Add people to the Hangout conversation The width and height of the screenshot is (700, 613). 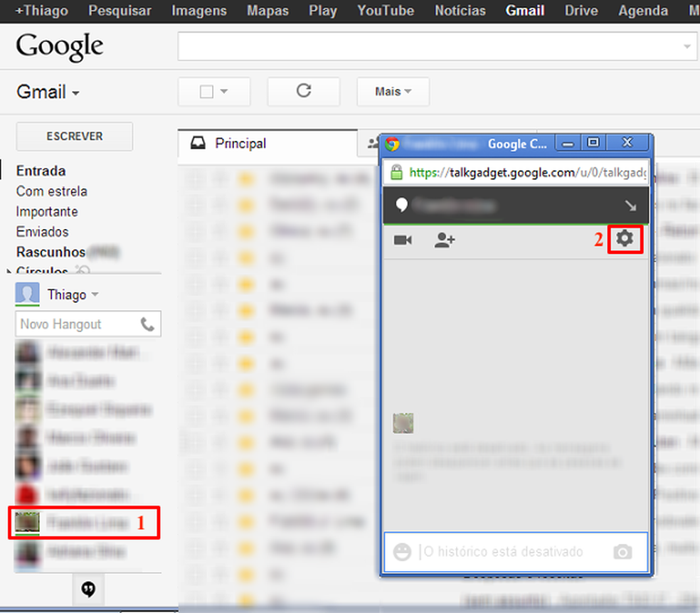(x=444, y=240)
